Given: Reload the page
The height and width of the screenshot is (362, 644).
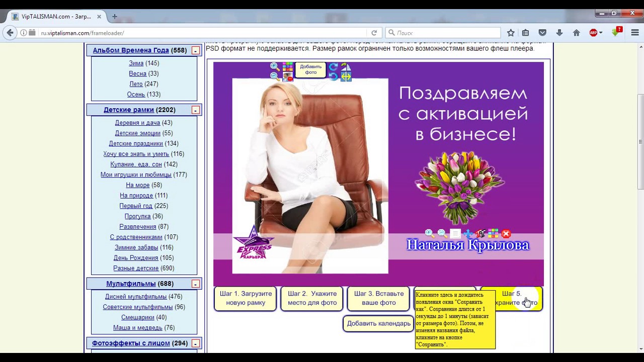Looking at the screenshot, I should tap(374, 33).
